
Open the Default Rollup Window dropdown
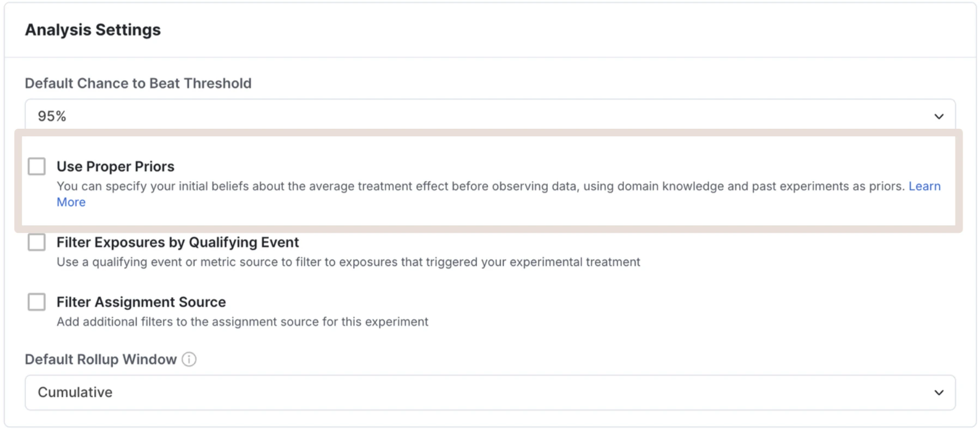click(x=489, y=392)
